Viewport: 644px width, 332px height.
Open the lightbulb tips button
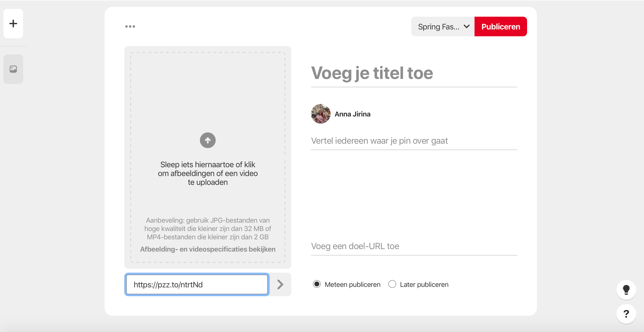pyautogui.click(x=626, y=290)
